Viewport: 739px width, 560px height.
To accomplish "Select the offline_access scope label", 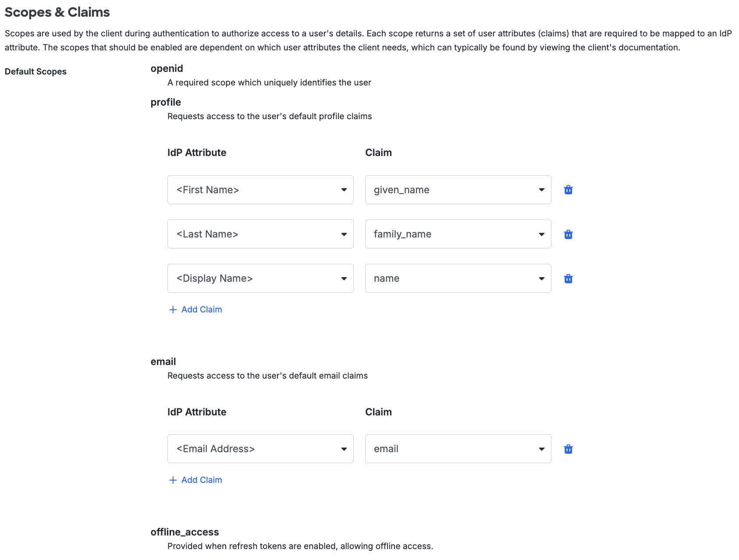I will tap(185, 532).
